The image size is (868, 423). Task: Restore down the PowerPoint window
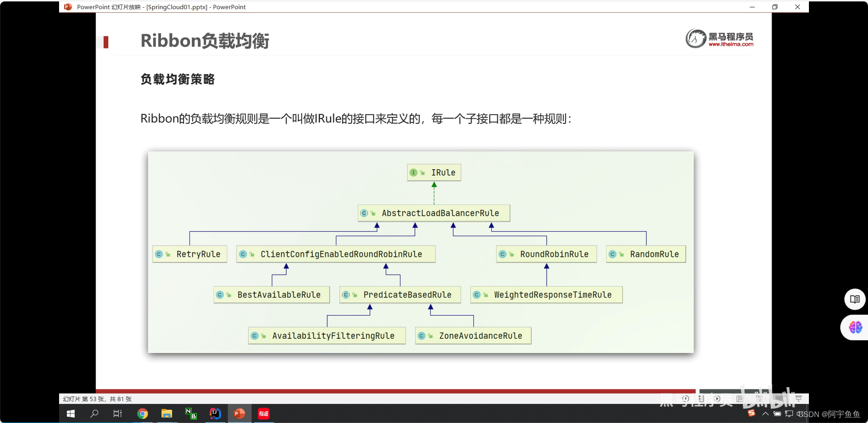775,7
